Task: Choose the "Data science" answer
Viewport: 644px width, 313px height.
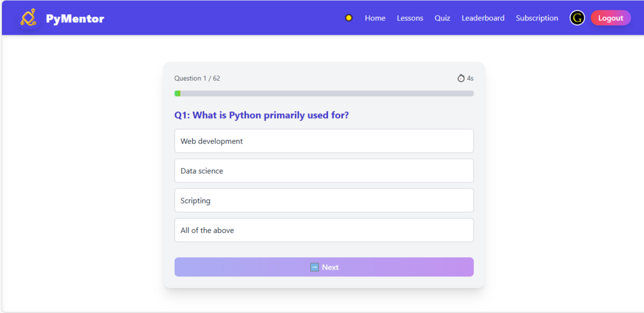Action: [x=324, y=171]
